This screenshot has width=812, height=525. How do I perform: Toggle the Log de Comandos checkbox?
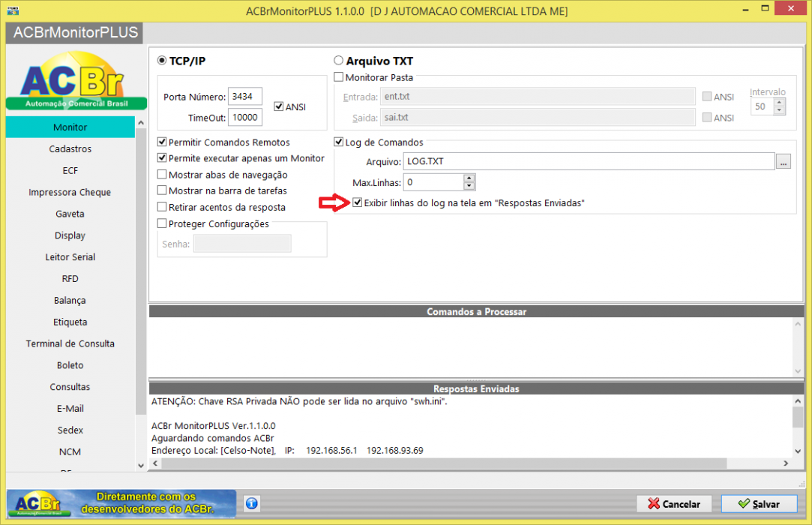click(x=339, y=142)
